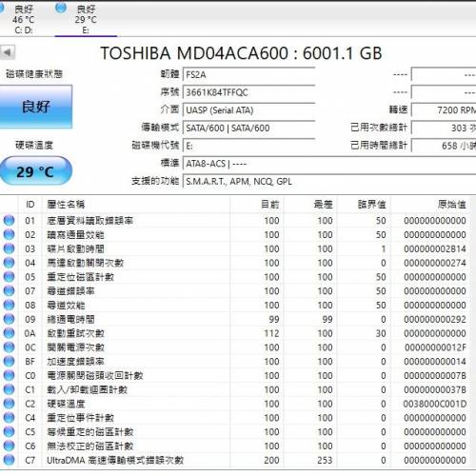Click the status icon for attribute C2
The image size is (476, 476).
pos(9,404)
